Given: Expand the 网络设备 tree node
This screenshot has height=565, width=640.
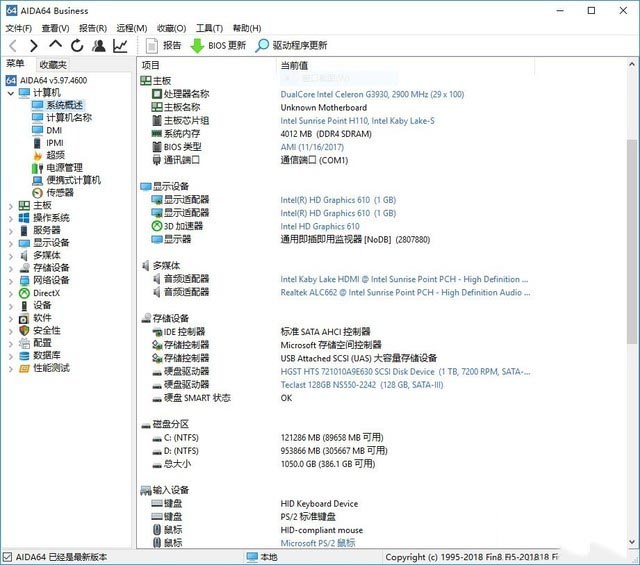Looking at the screenshot, I should pos(11,281).
